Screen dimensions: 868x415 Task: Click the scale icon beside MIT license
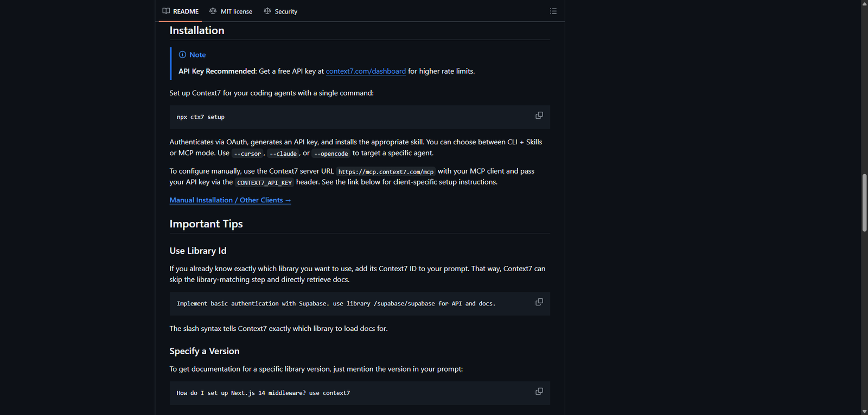click(213, 11)
